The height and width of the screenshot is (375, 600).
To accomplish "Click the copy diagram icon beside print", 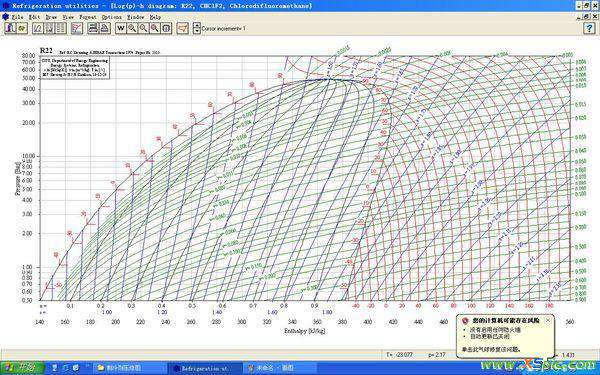I will tap(105, 28).
